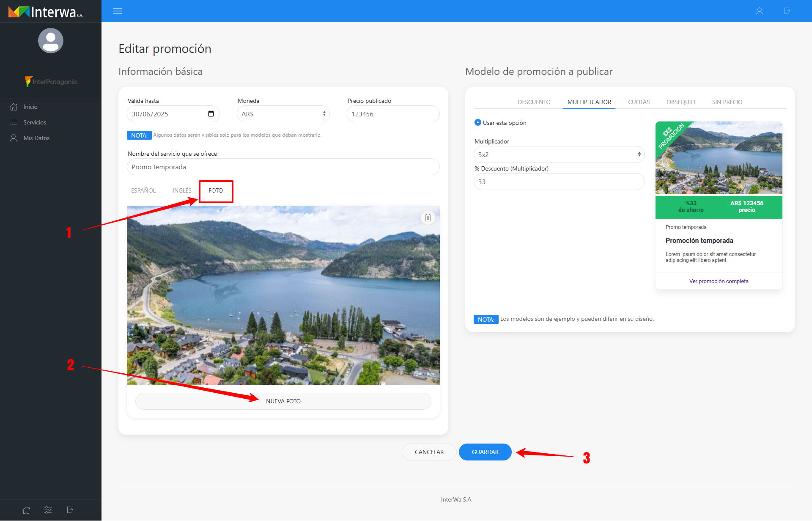Click the uploaded lake photo preview
This screenshot has height=521, width=812.
point(283,295)
